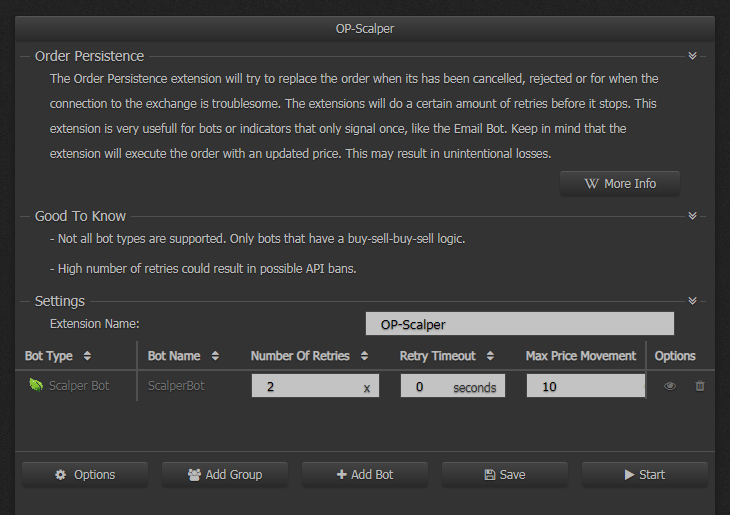Screen dimensions: 730x515
Task: Click the Order Persistence section title
Action: point(89,56)
